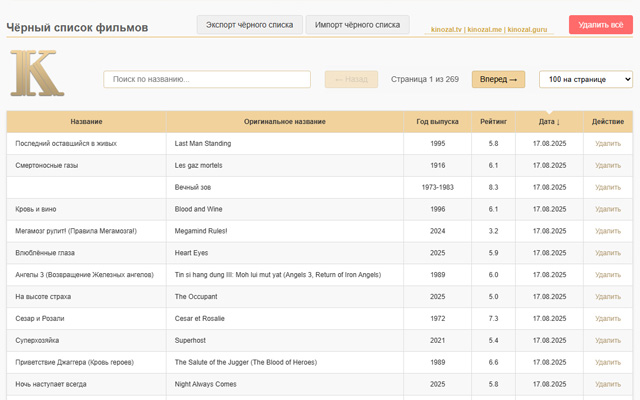Viewport: 640px width, 400px height.
Task: Click original title Cesar et Rosalie
Action: click(x=200, y=318)
